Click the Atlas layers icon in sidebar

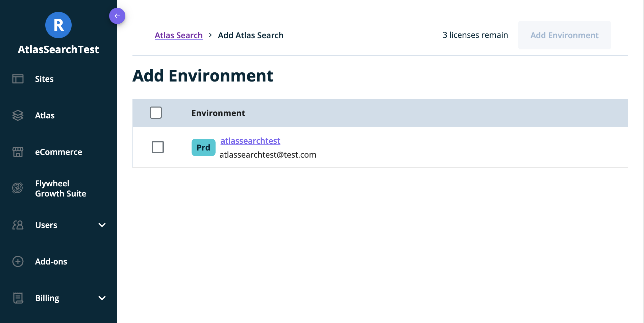18,115
